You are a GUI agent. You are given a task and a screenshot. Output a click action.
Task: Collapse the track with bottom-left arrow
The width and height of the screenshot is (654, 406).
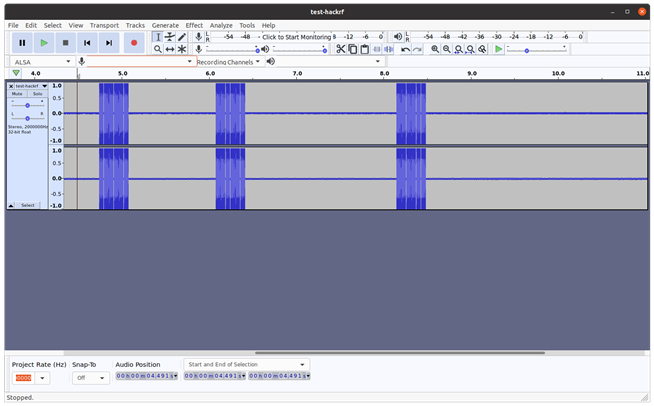tap(11, 205)
